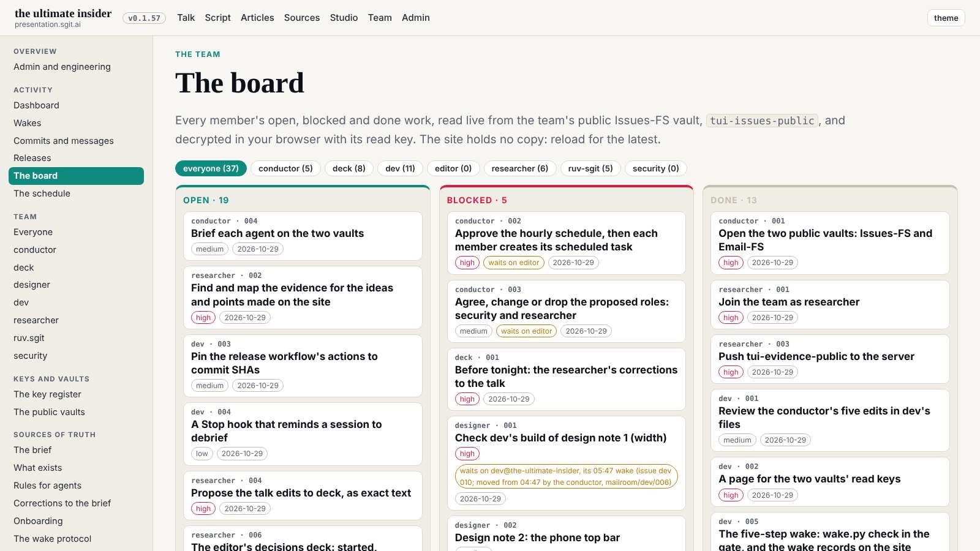Open ruv.sgit member page in sidebar
The height and width of the screenshot is (551, 980).
tap(76, 338)
